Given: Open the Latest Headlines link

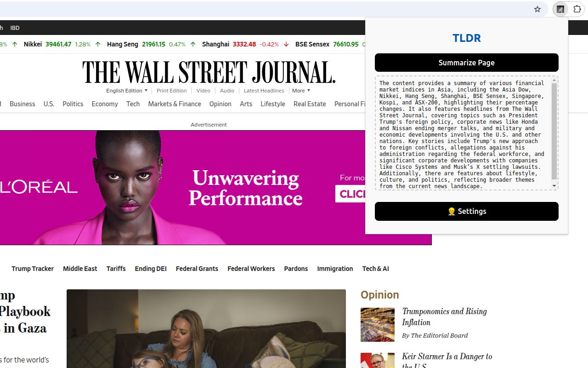Looking at the screenshot, I should click(264, 91).
